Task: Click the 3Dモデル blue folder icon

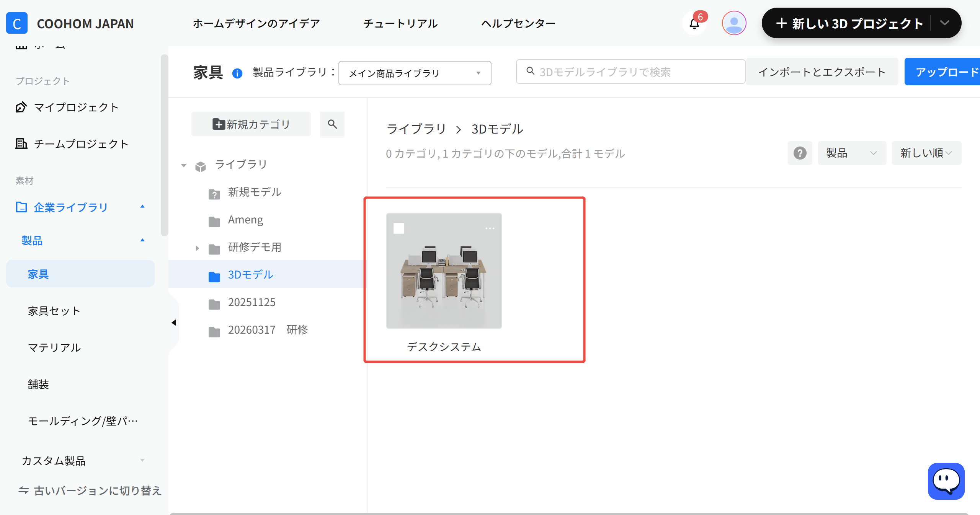Action: 214,276
